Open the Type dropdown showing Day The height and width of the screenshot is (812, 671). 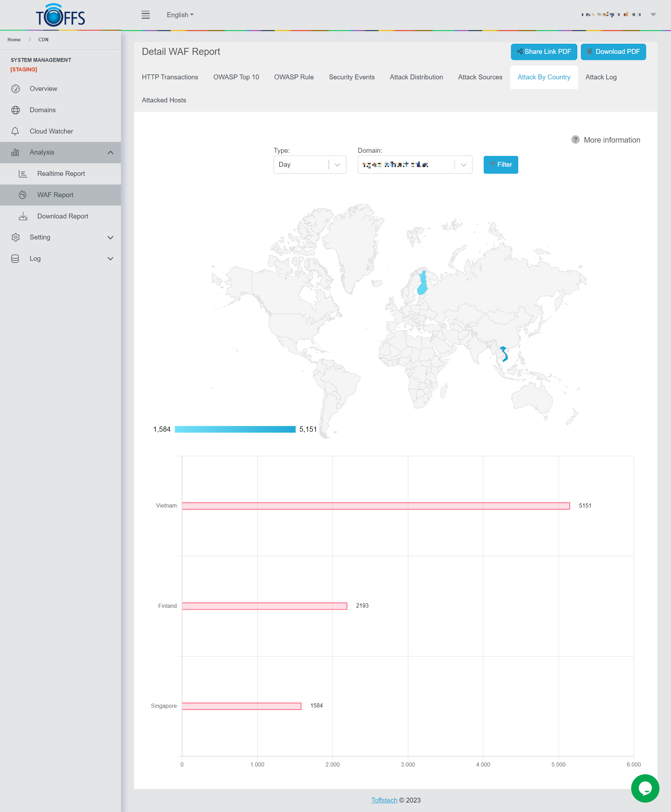(310, 165)
